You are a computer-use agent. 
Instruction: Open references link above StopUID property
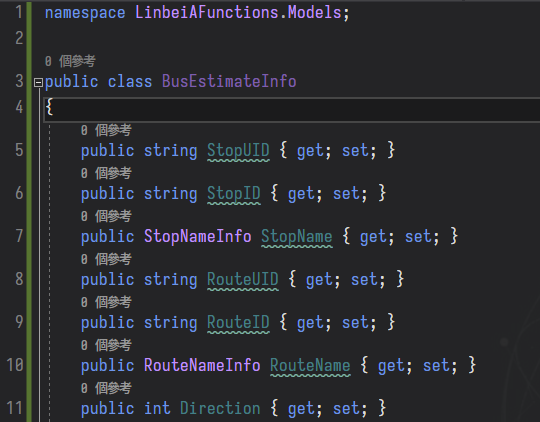click(x=106, y=130)
